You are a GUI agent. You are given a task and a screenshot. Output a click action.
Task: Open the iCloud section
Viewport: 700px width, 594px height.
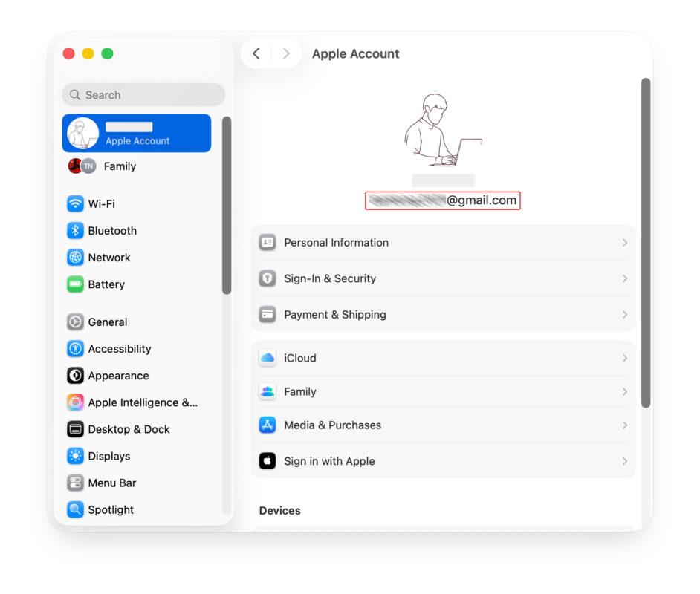tap(443, 358)
